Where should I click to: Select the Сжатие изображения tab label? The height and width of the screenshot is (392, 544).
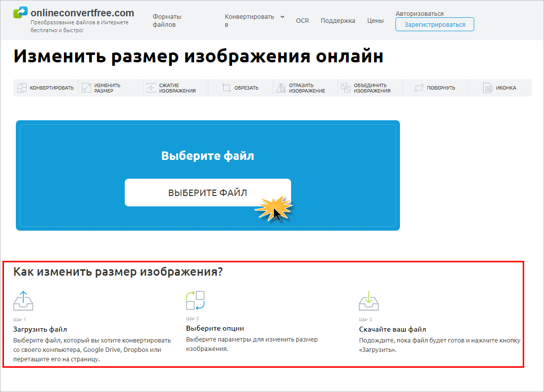(177, 88)
